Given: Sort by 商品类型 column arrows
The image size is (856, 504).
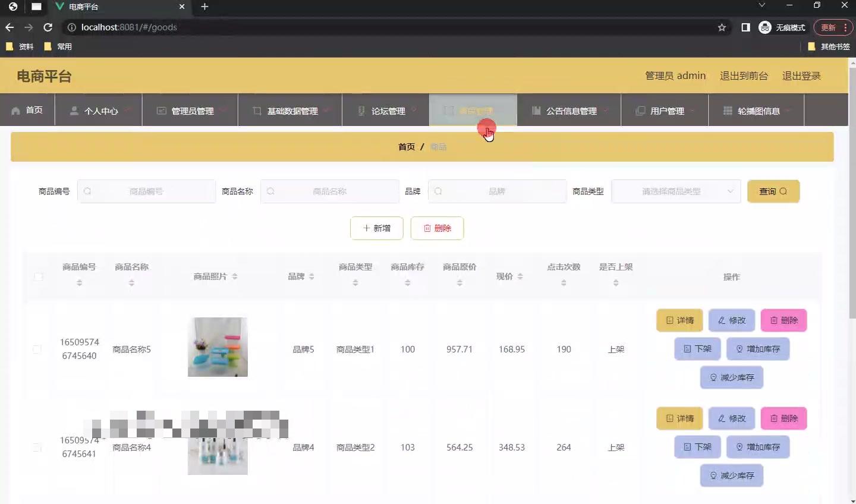Looking at the screenshot, I should click(x=355, y=283).
